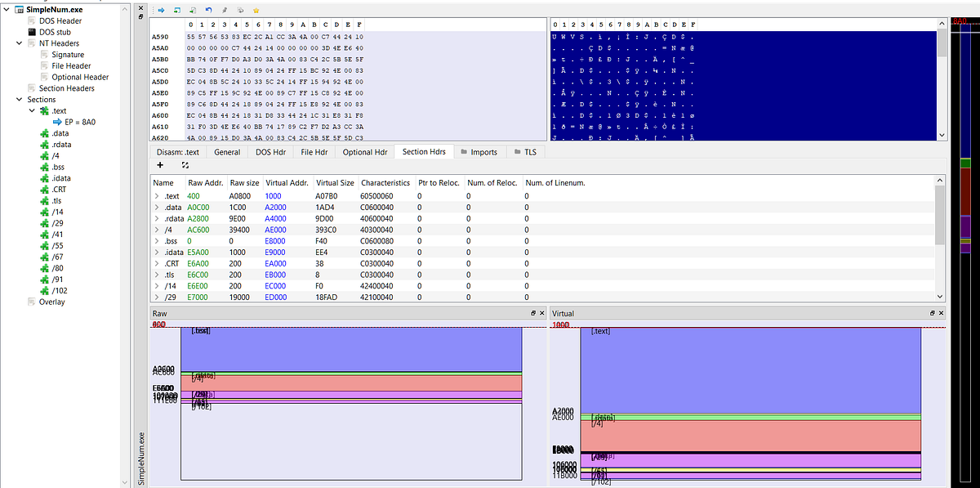
Task: Click the Characteristics column header
Action: point(385,183)
